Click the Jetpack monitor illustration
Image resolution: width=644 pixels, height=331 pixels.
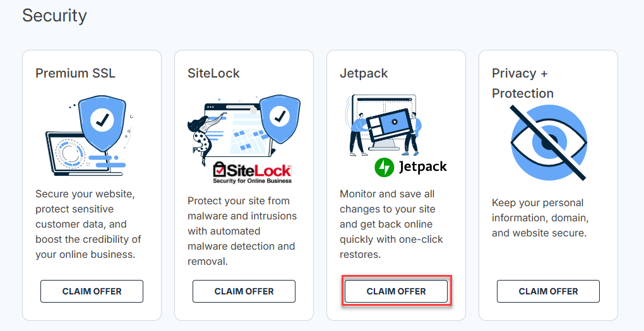[x=385, y=123]
